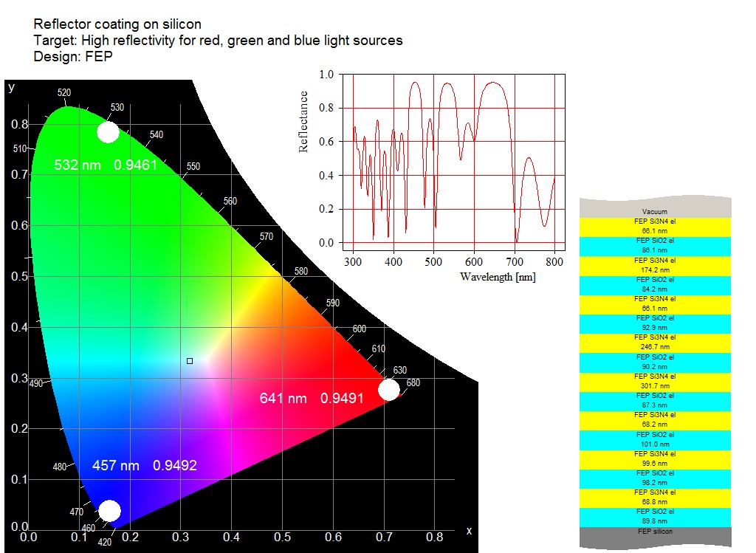Select the Si3N4 layer with 68.8 nm thickness

655,498
